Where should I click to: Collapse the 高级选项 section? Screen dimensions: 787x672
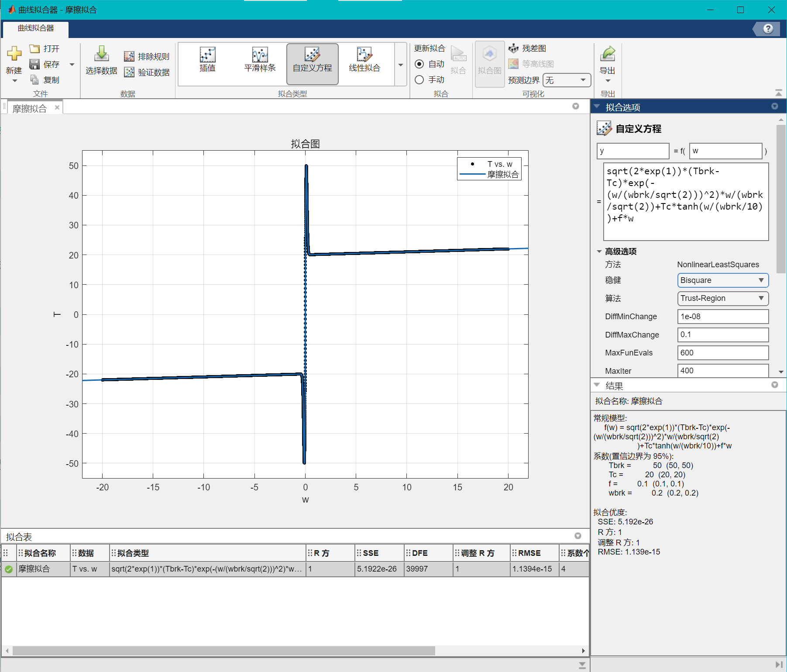[599, 252]
